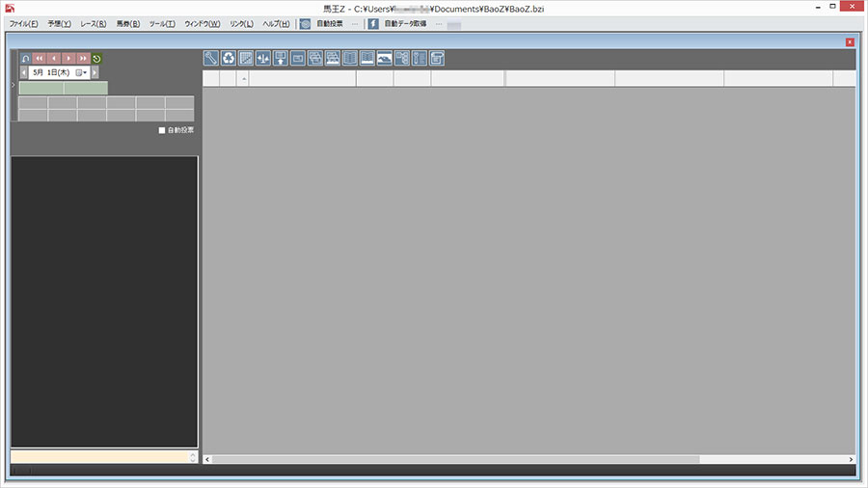Open the grid chart toolbar icon
Screen dimensions: 868x488
(x=246, y=58)
